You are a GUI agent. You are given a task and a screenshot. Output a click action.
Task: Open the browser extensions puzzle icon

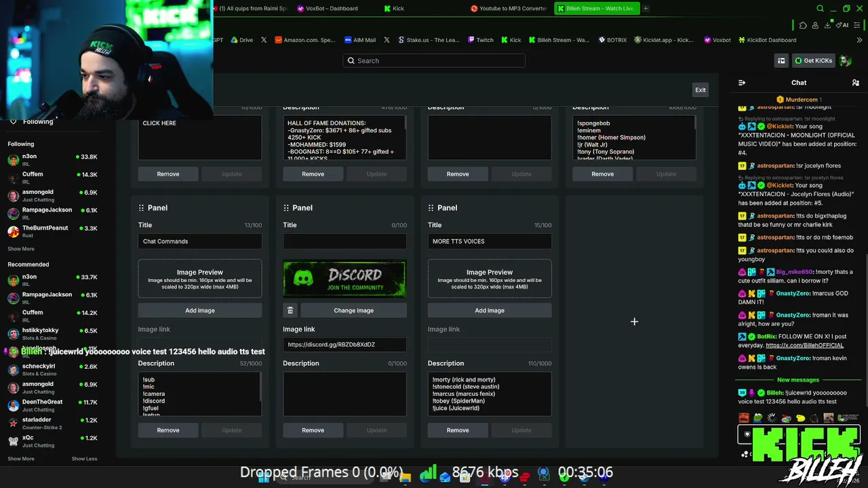coord(803,25)
